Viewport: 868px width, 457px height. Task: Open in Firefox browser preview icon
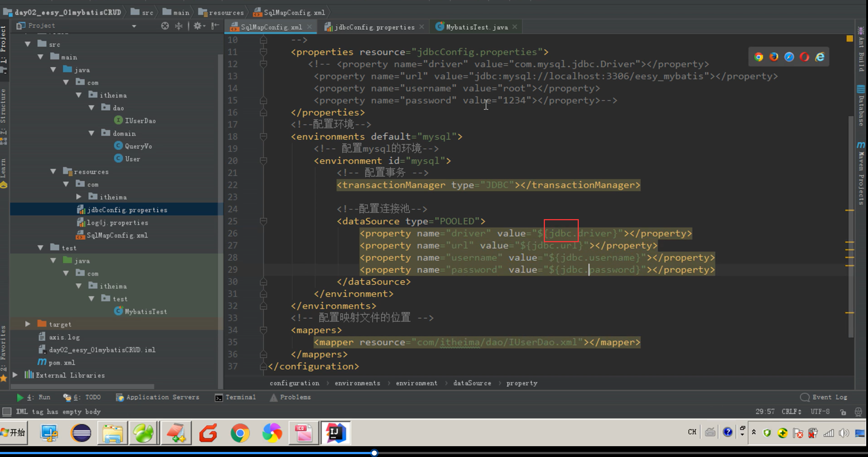(774, 57)
